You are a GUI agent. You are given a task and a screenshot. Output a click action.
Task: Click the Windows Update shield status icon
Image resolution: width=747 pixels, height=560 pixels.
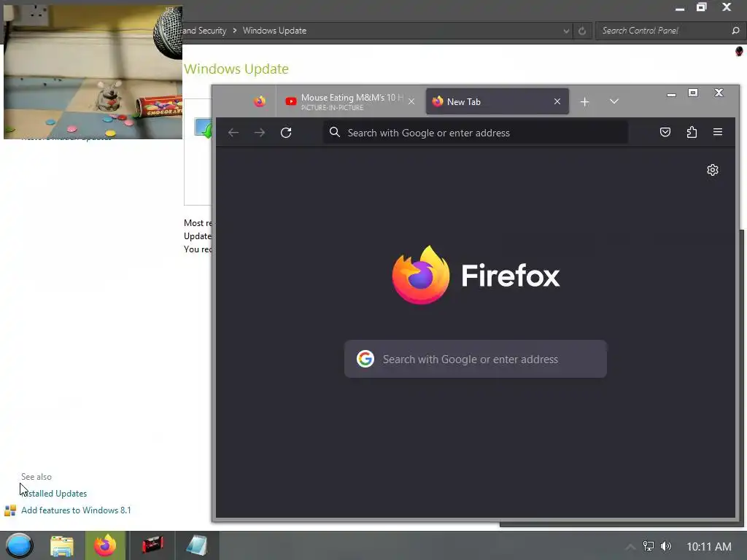pyautogui.click(x=203, y=128)
